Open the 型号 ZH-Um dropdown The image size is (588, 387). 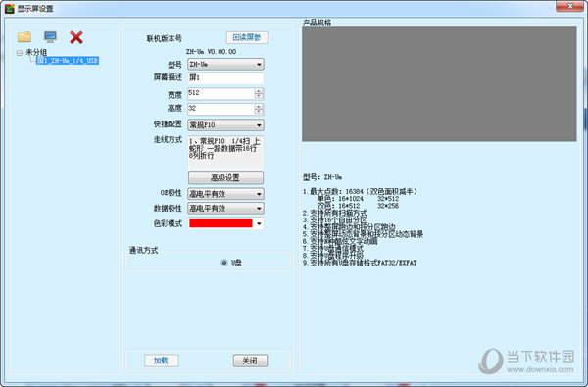(225, 64)
